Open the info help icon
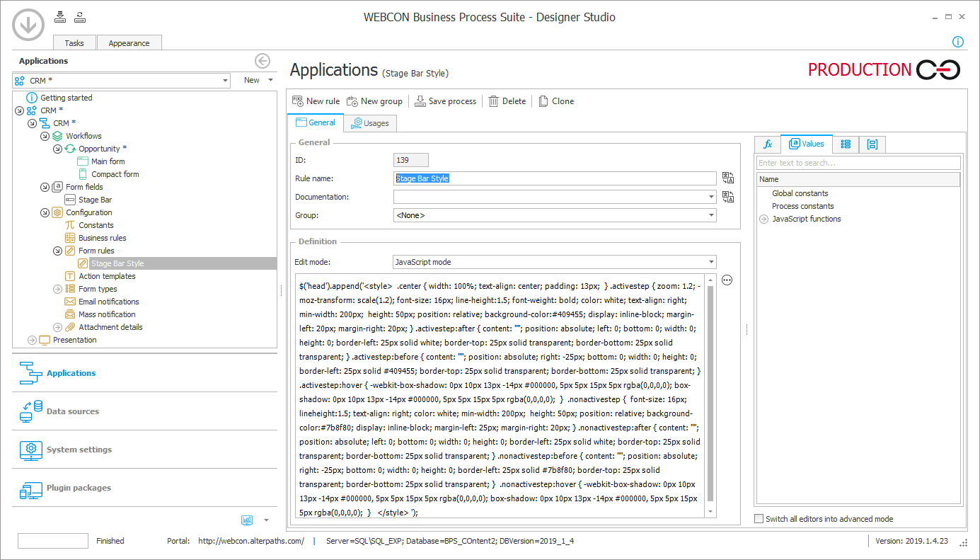Screen dimensions: 980x560 (958, 42)
